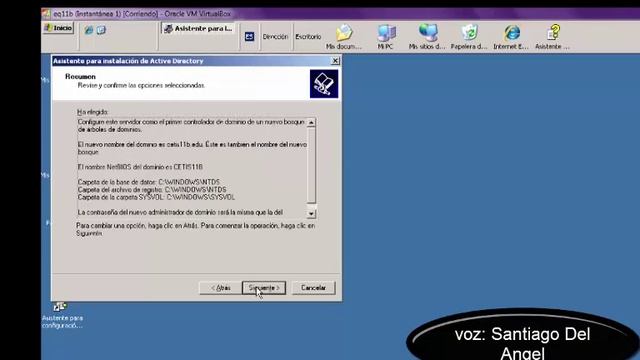640x360 pixels.
Task: Click the 'Carpeta de la base de datos' line
Action: pyautogui.click(x=149, y=182)
